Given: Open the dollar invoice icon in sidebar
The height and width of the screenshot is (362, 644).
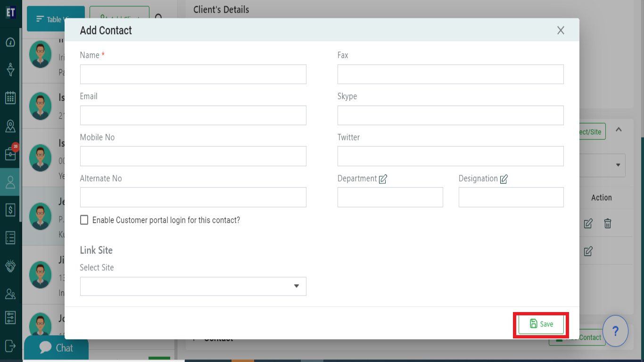Looking at the screenshot, I should click(10, 210).
